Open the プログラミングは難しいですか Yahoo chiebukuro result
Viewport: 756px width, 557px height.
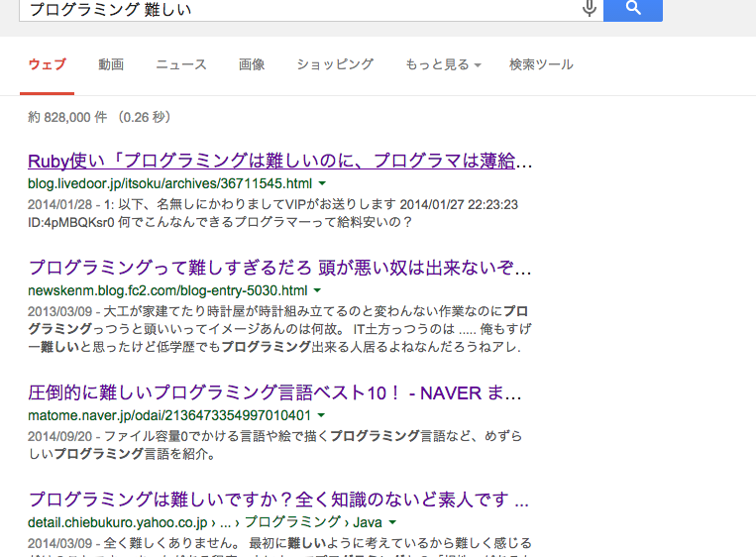coord(278,499)
